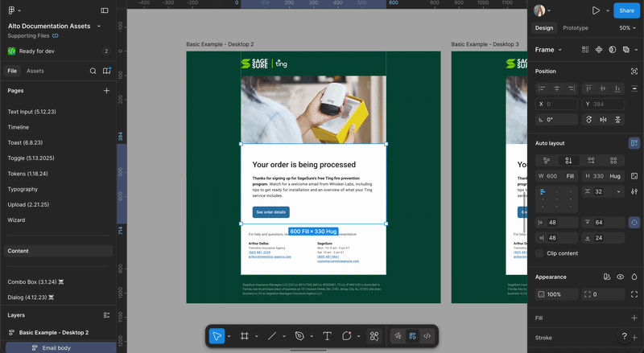Image resolution: width=644 pixels, height=353 pixels.
Task: Toggle auto layout button on frame
Action: pyautogui.click(x=634, y=143)
